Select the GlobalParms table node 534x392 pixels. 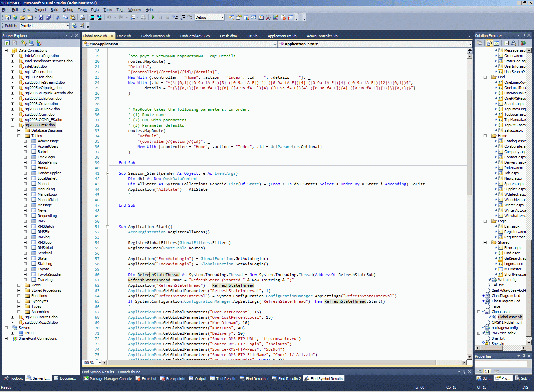coord(47,162)
